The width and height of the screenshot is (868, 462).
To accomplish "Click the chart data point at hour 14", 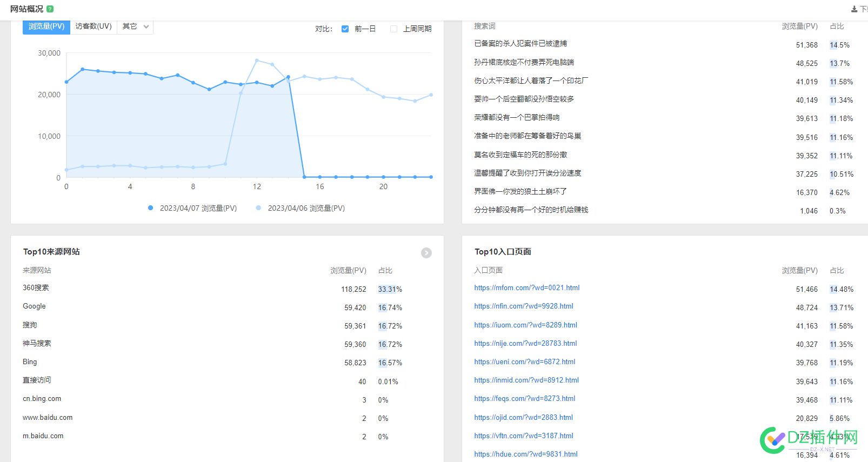I will pos(288,77).
